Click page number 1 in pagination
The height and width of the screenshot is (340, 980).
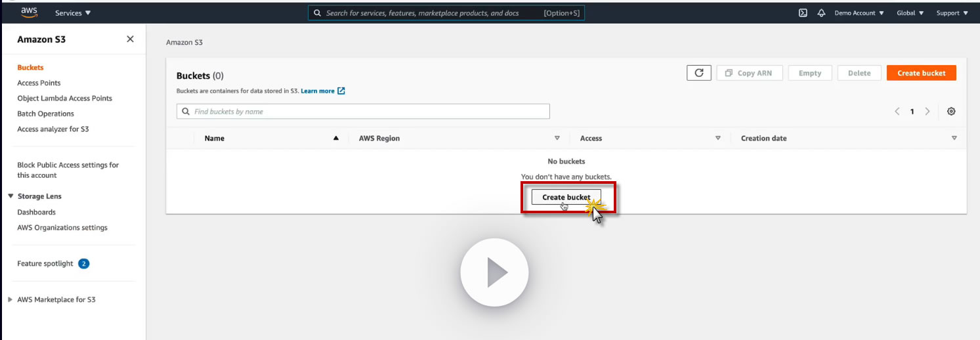click(x=912, y=112)
